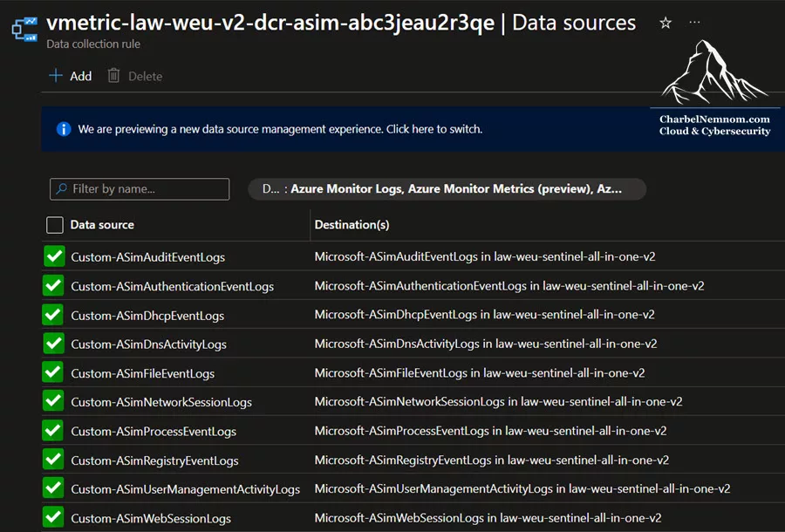Focus the Filter by name field
Viewport: 785px width, 532px height.
pos(140,189)
